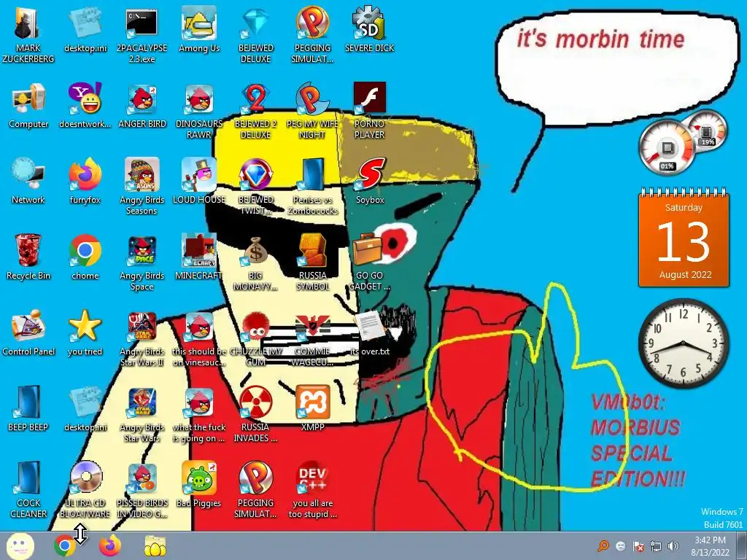Image resolution: width=747 pixels, height=560 pixels.
Task: Open the Network desktop icon
Action: point(28,175)
